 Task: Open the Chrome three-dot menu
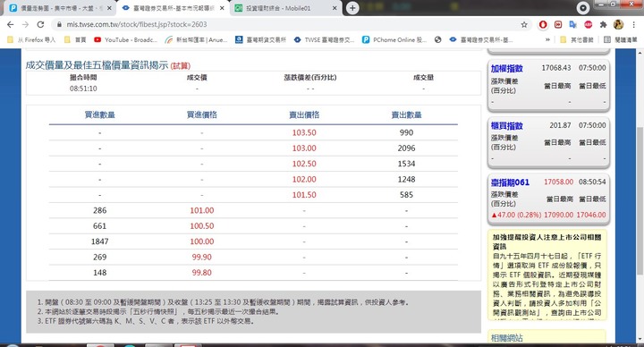[634, 25]
